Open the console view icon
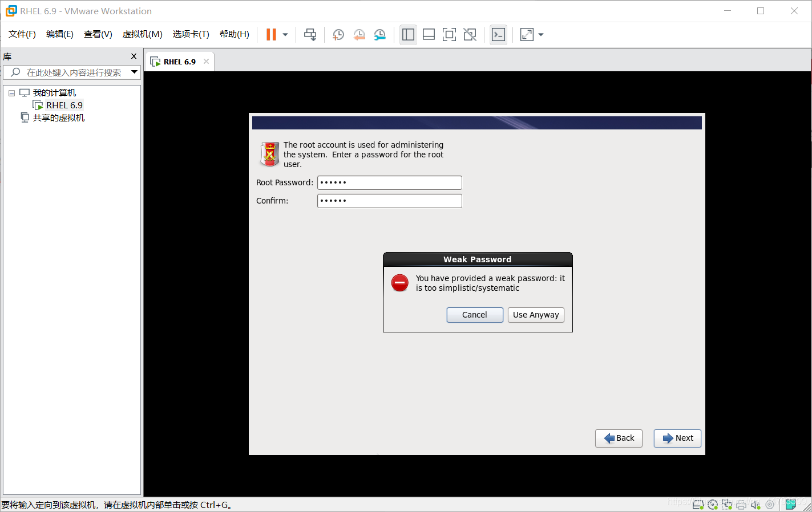 498,35
